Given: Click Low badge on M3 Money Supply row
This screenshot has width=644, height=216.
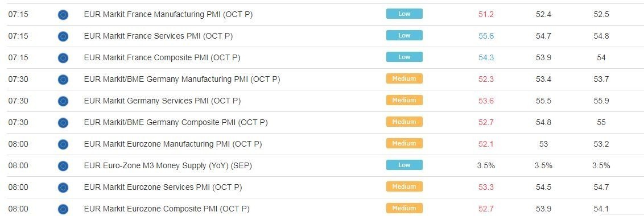Looking at the screenshot, I should coord(404,165).
